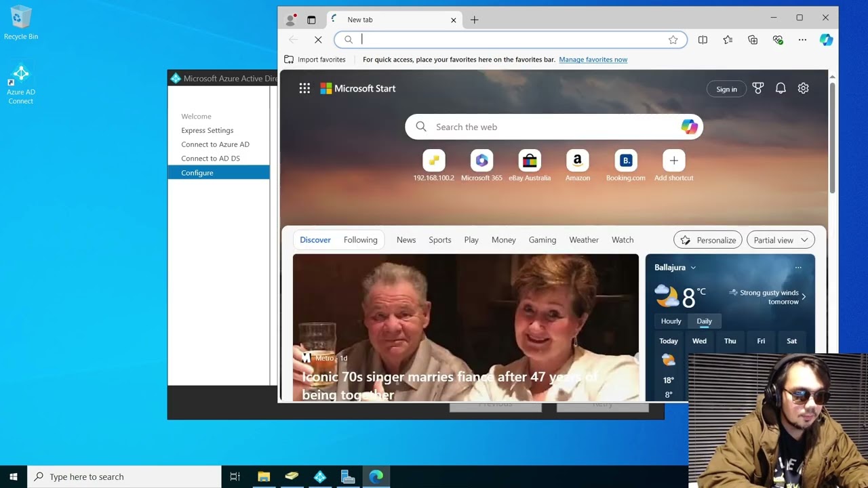This screenshot has width=868, height=488.
Task: Stop page loading with the X button
Action: [x=318, y=39]
